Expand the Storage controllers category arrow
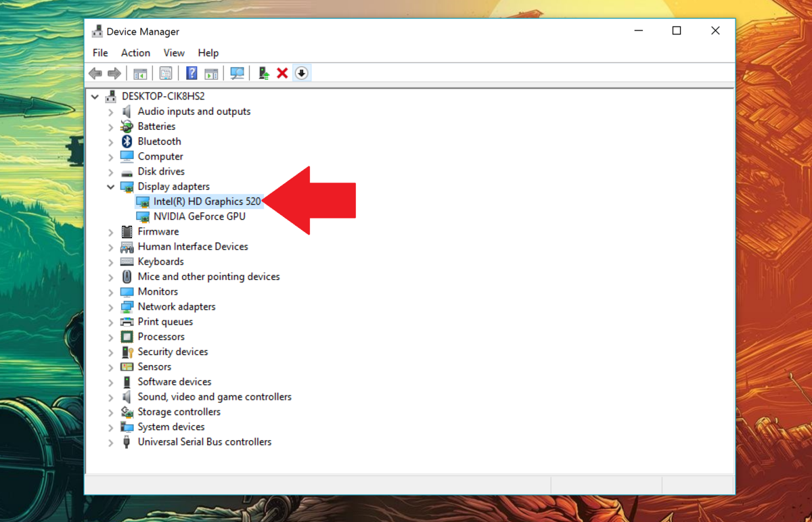This screenshot has width=812, height=522. pyautogui.click(x=111, y=412)
